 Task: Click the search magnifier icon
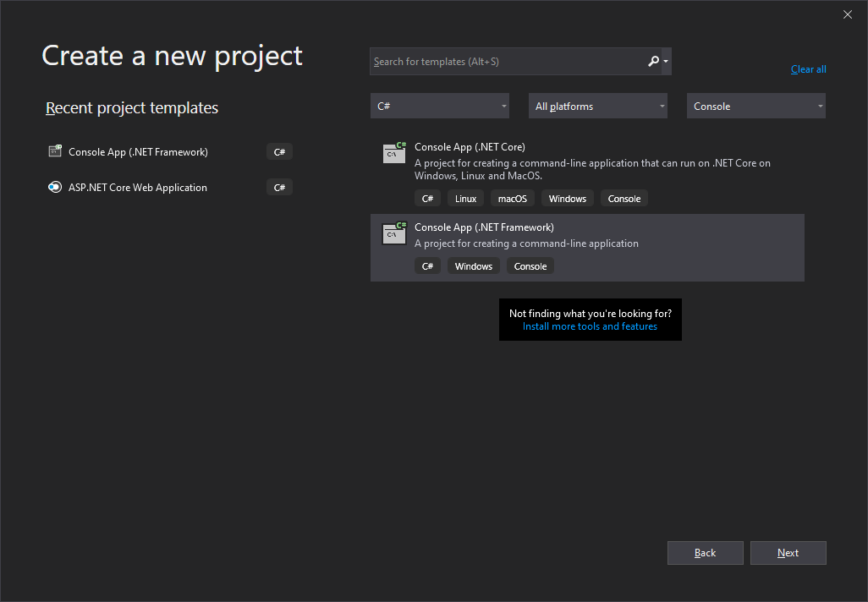[x=653, y=61]
